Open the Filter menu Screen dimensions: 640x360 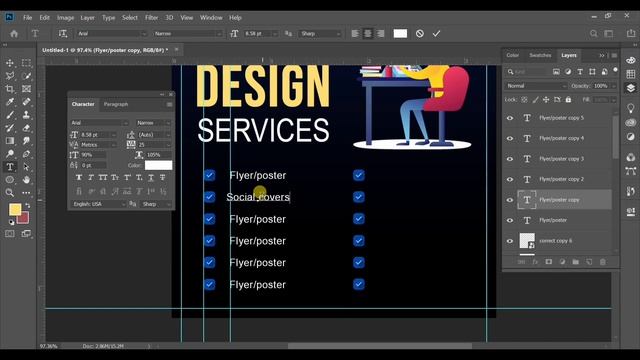click(x=151, y=18)
